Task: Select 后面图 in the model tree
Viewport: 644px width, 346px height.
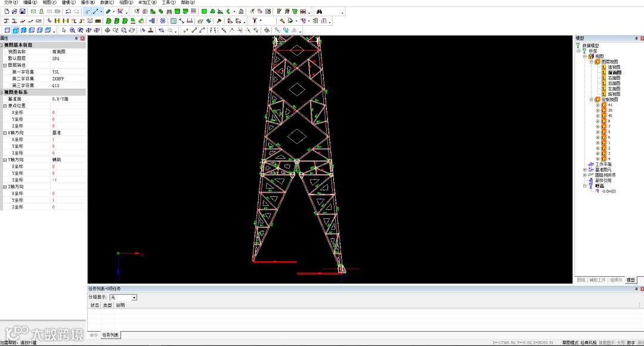Action: pyautogui.click(x=614, y=83)
